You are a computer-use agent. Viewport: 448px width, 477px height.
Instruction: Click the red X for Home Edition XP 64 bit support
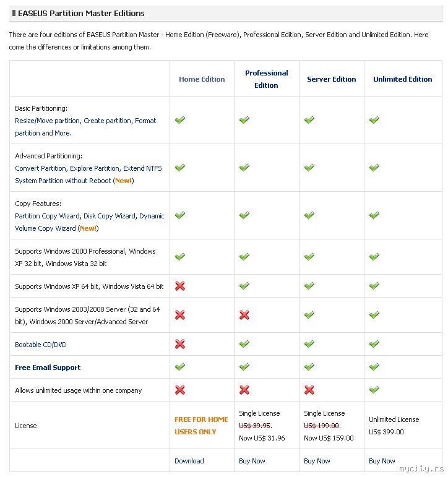click(x=180, y=286)
